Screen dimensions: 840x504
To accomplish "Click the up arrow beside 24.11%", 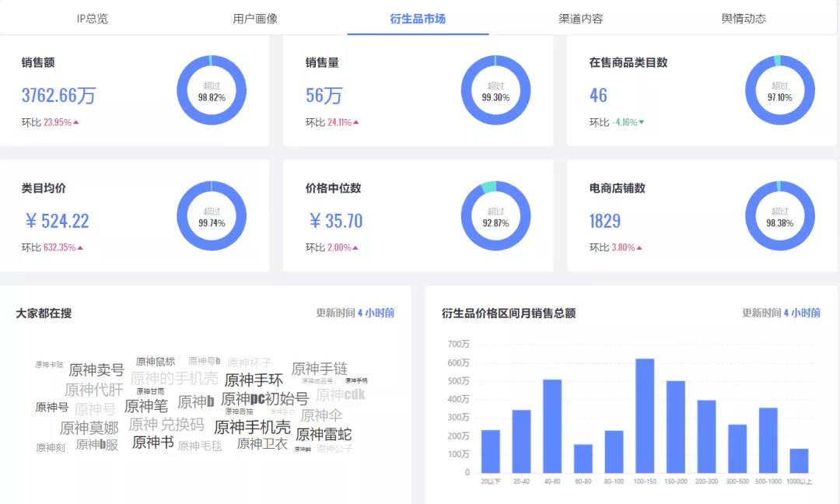I will pos(356,123).
